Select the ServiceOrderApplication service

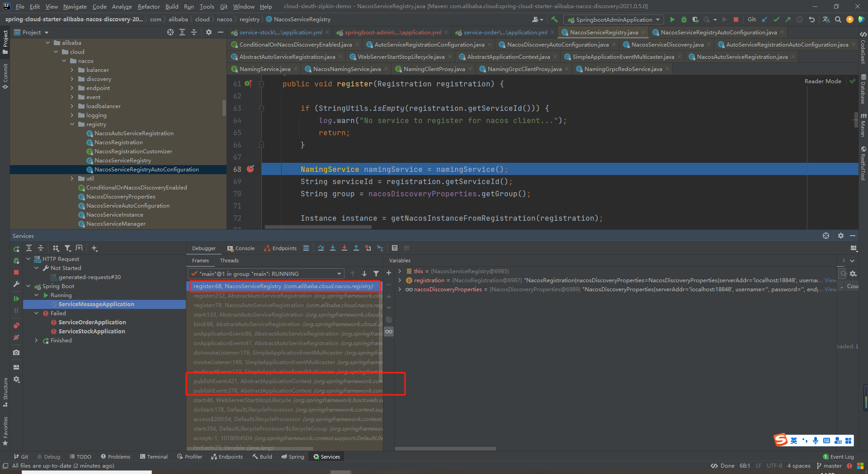(x=92, y=322)
